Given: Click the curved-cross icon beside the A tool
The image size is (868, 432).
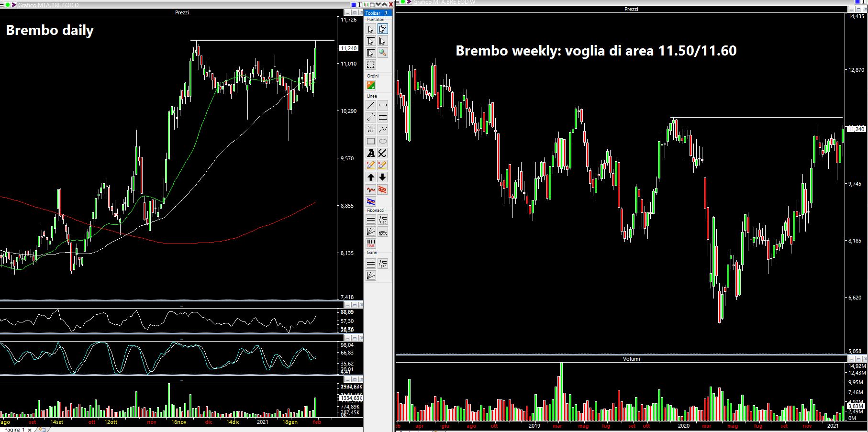Looking at the screenshot, I should tap(382, 154).
